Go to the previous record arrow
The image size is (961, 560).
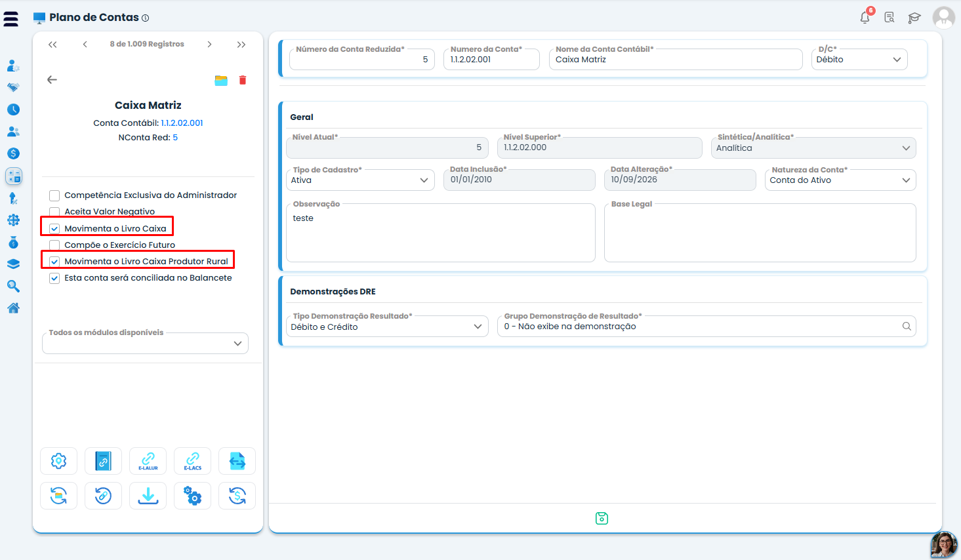tap(85, 45)
